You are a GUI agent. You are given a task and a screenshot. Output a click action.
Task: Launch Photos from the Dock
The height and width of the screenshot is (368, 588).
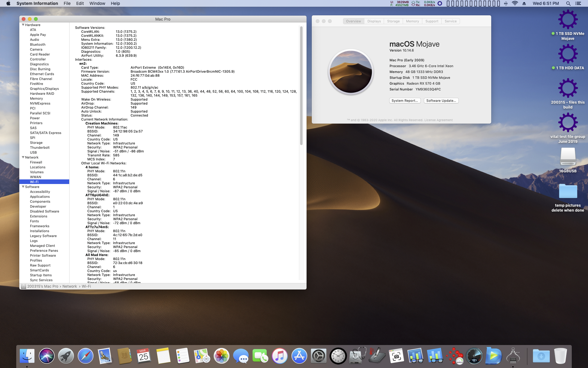[x=221, y=356]
